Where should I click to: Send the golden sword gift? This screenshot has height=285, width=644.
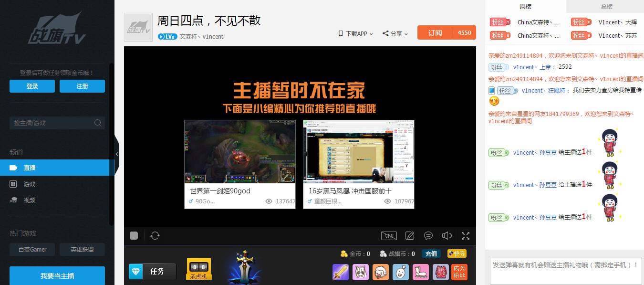click(x=341, y=272)
